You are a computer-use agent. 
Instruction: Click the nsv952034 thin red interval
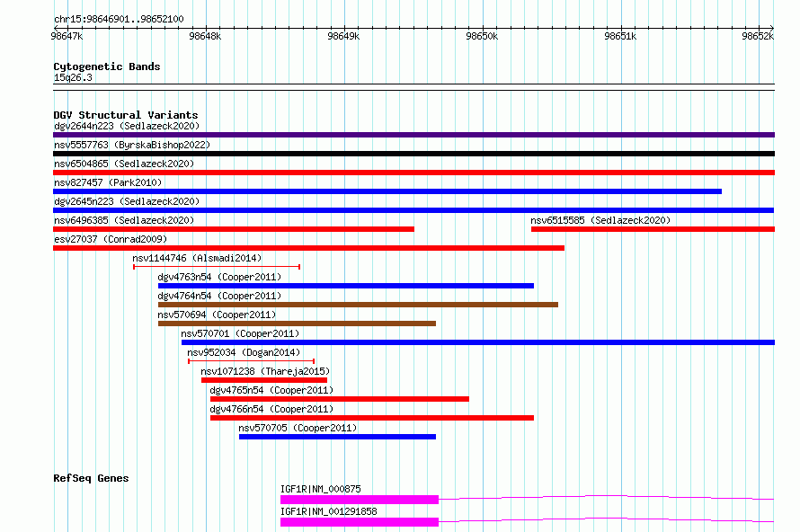tap(252, 361)
